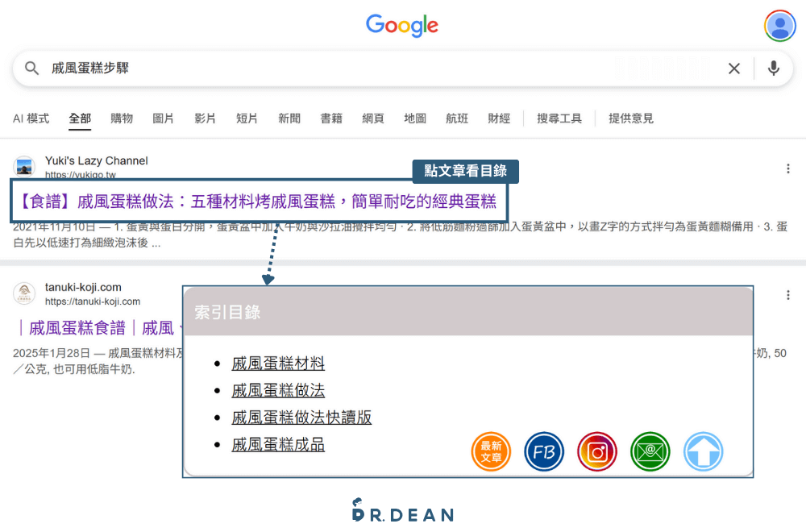Open more options for tanuki-koji result
Image resolution: width=806 pixels, height=532 pixels.
788,295
